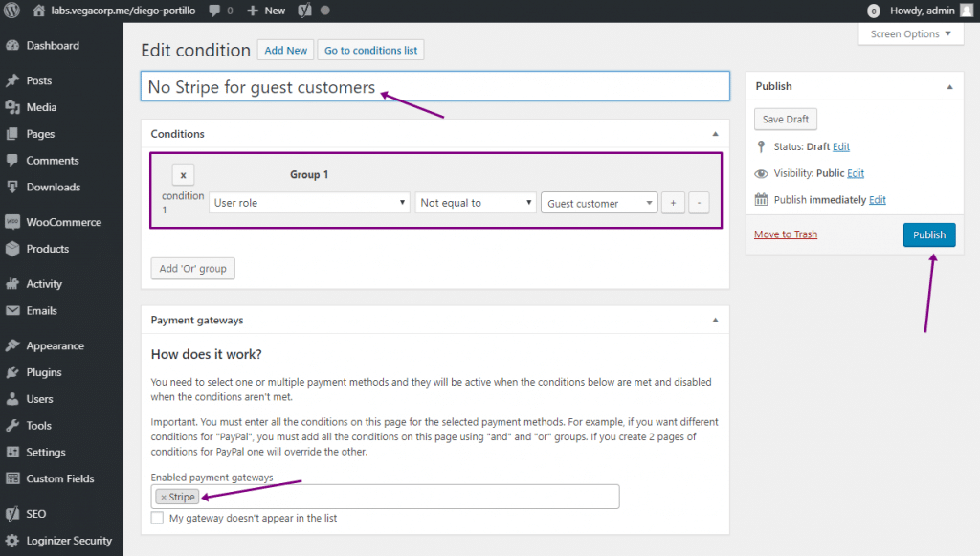Click the WordPress logo in admin bar
Viewport: 980px width, 556px height.
coord(12,11)
